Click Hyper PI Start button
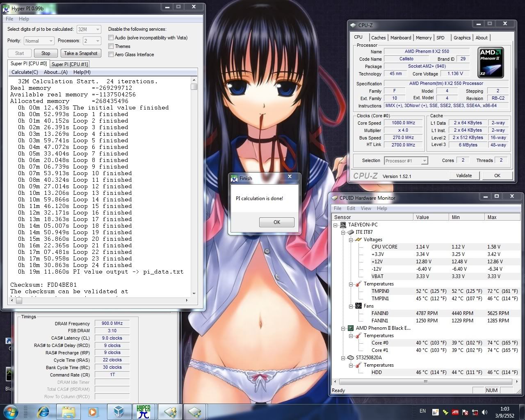This screenshot has height=420, width=525. 20,53
